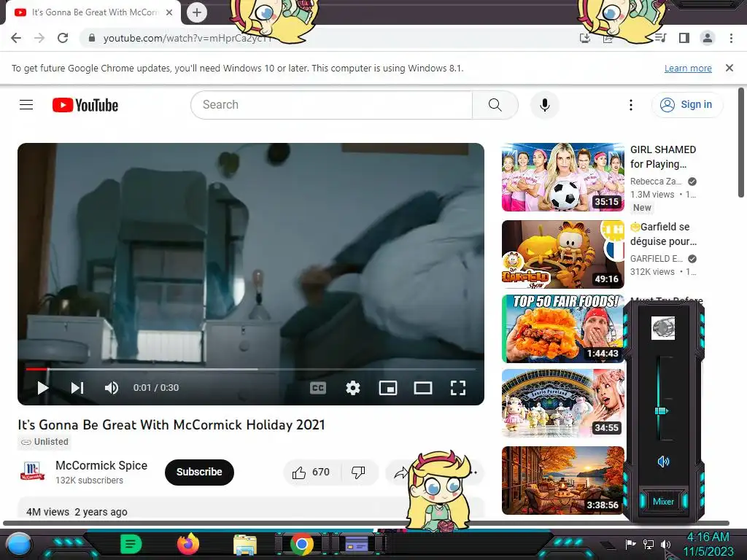Subscribe to McCormick Spice
Image resolution: width=747 pixels, height=560 pixels.
pos(199,472)
